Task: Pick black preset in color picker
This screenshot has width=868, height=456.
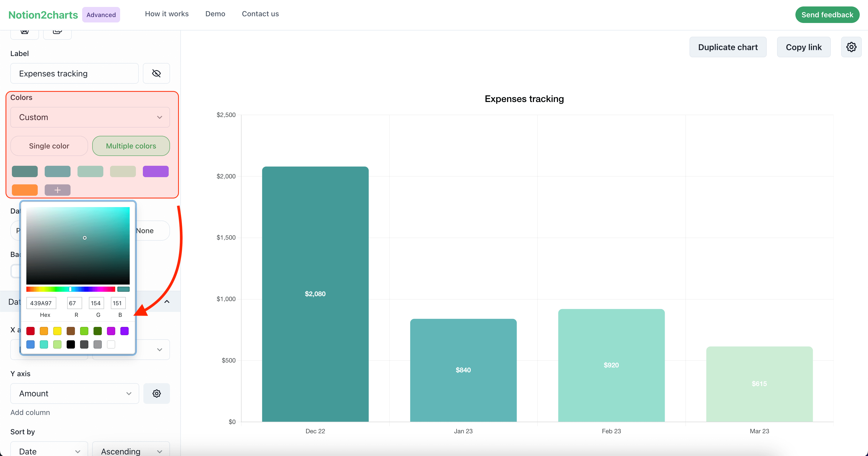Action: tap(71, 344)
